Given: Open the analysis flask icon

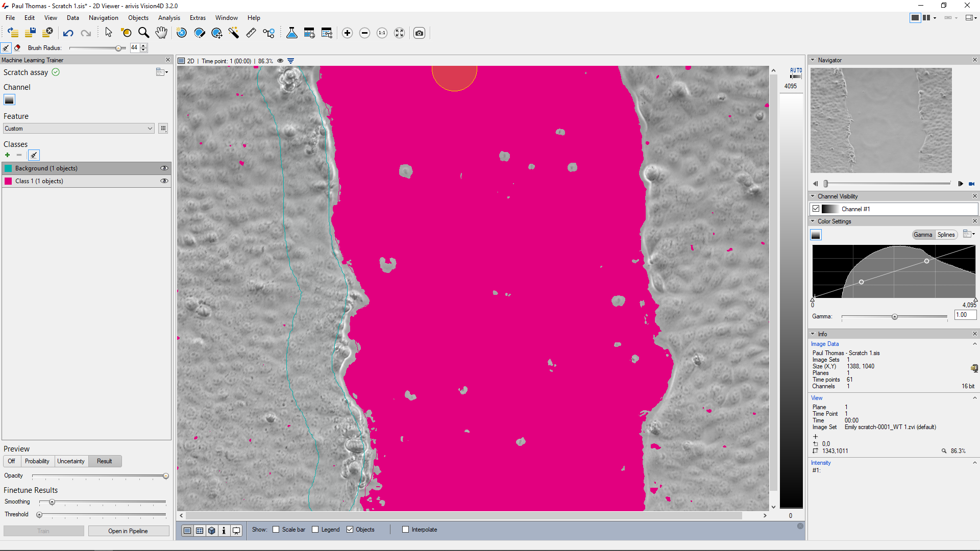Looking at the screenshot, I should coord(292,33).
